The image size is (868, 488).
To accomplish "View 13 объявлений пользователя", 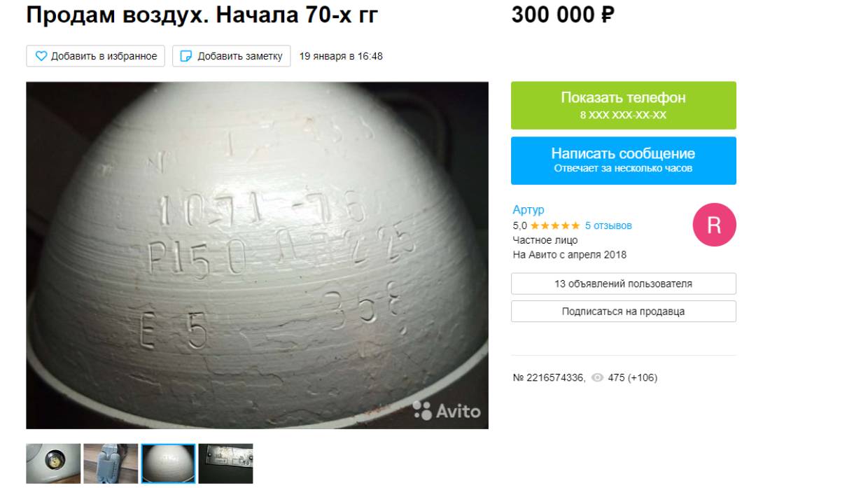I will pos(624,284).
